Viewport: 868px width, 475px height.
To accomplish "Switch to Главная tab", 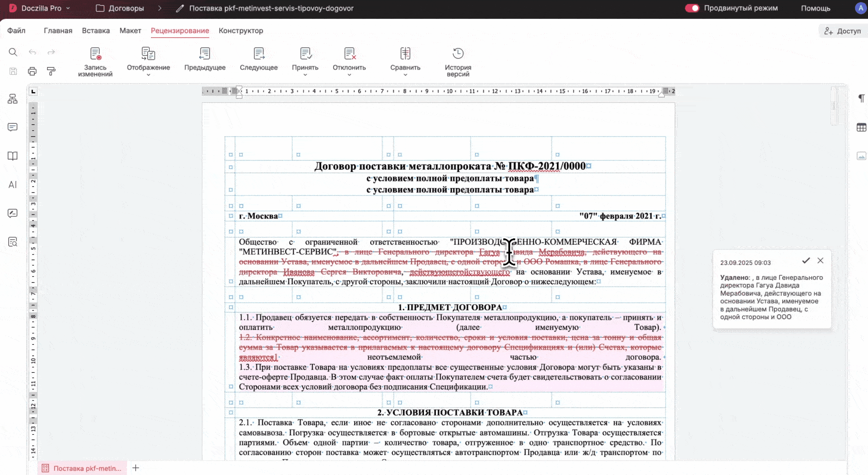I will 58,31.
